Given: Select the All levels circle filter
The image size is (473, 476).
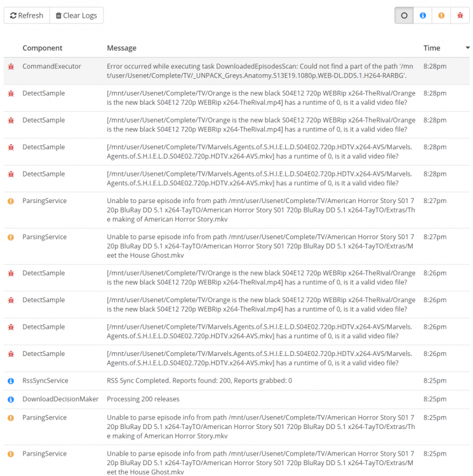Looking at the screenshot, I should pyautogui.click(x=404, y=15).
